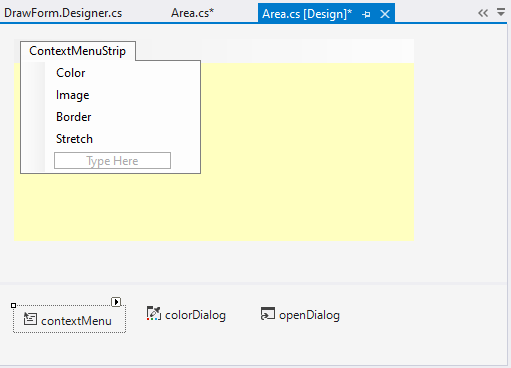Screen dimensions: 511x368
Task: Close the Area.cs [Design] tab
Action: 385,14
